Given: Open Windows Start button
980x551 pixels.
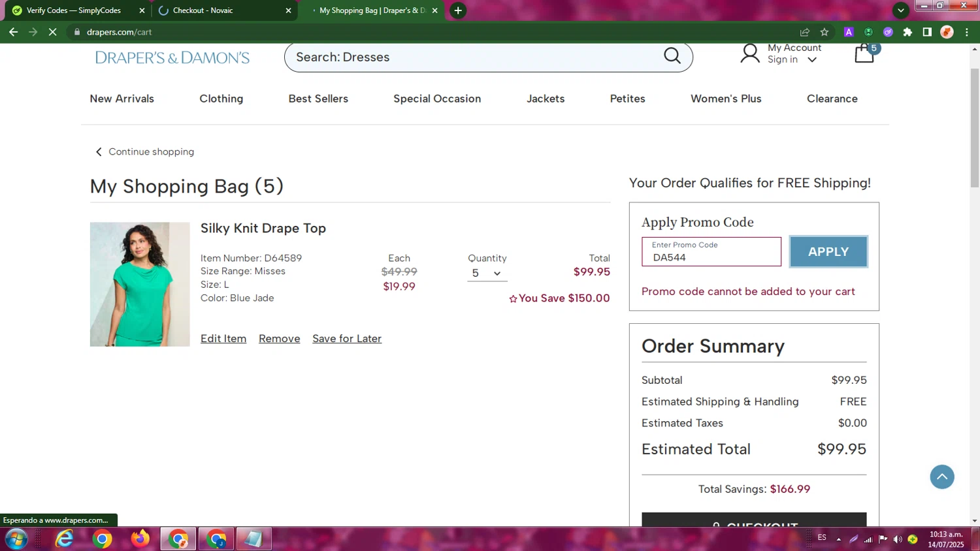Looking at the screenshot, I should (16, 539).
